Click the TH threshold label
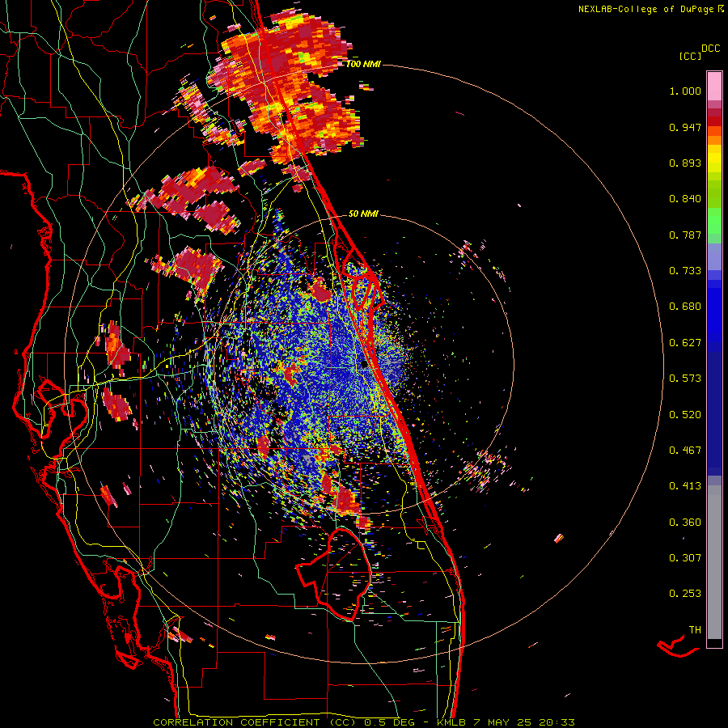Image resolution: width=728 pixels, height=728 pixels. click(x=695, y=630)
